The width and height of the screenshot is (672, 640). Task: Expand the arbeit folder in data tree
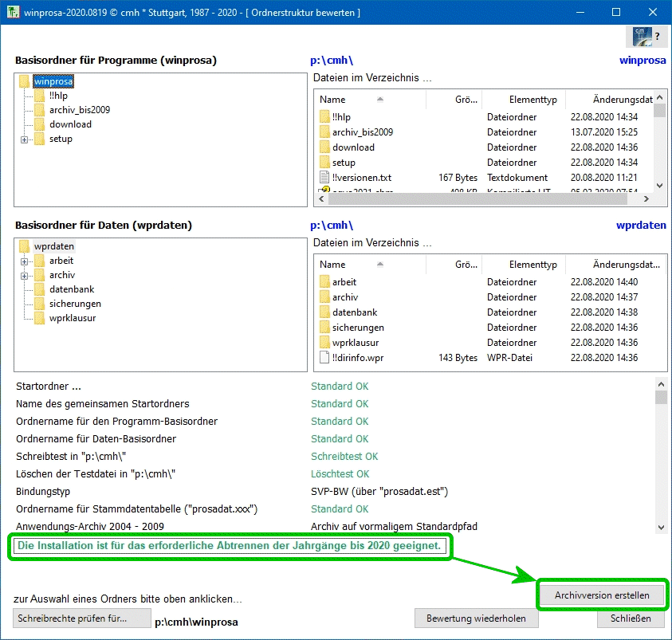[x=24, y=261]
